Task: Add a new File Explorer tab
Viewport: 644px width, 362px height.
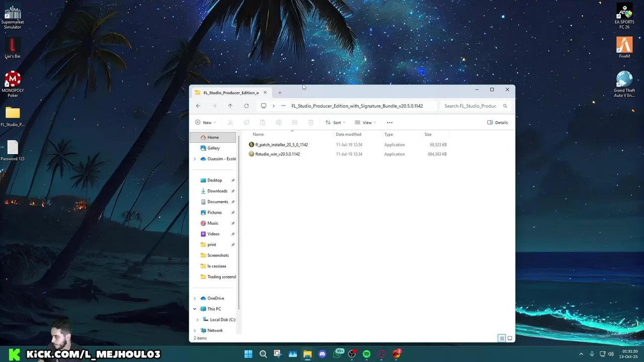Action: (x=280, y=93)
